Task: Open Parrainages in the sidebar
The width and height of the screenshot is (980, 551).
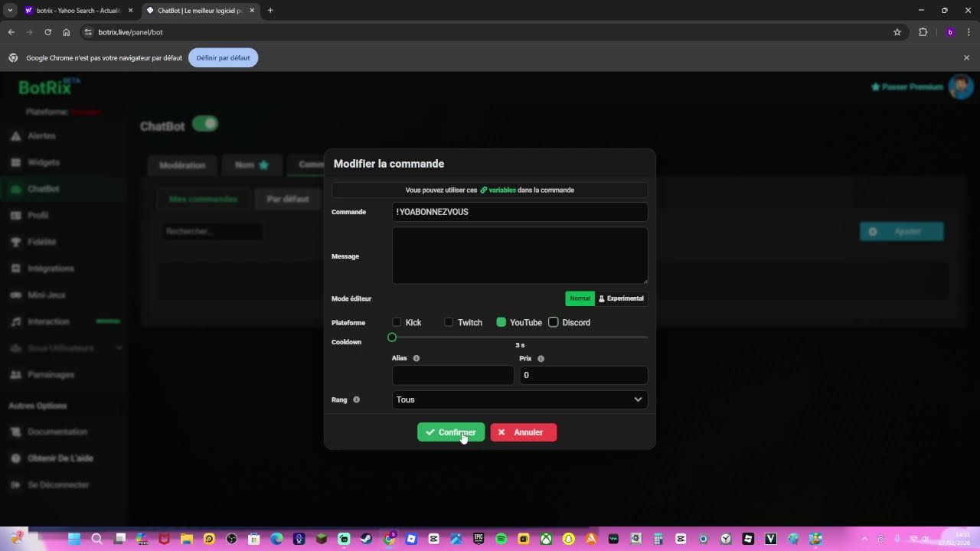Action: (51, 375)
